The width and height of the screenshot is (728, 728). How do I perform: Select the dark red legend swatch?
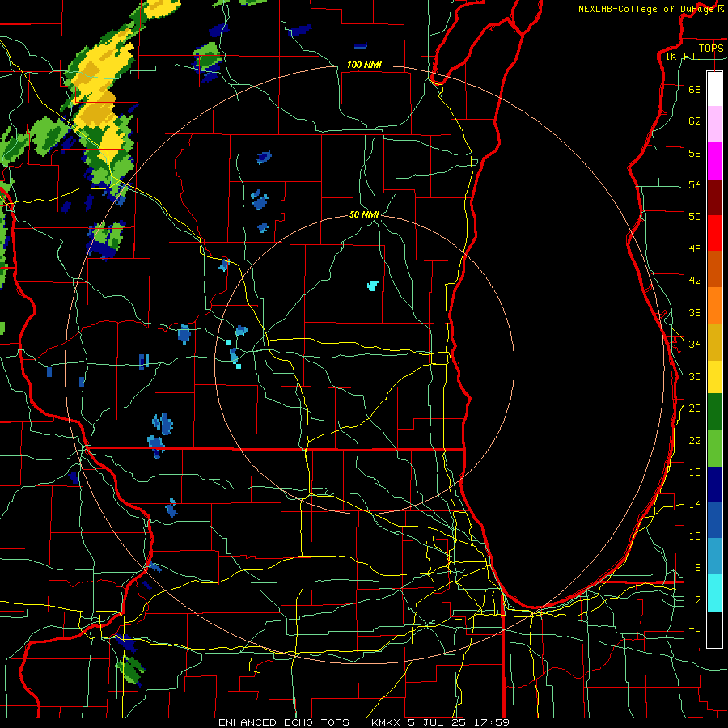coord(714,197)
